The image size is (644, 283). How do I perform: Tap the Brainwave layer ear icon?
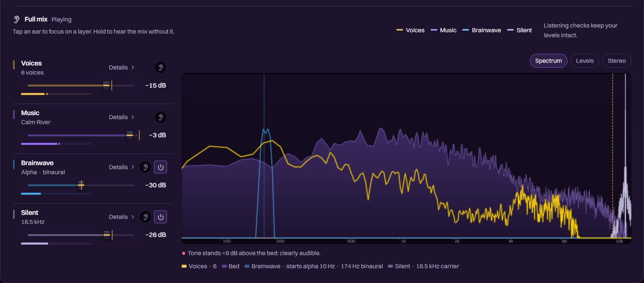145,167
